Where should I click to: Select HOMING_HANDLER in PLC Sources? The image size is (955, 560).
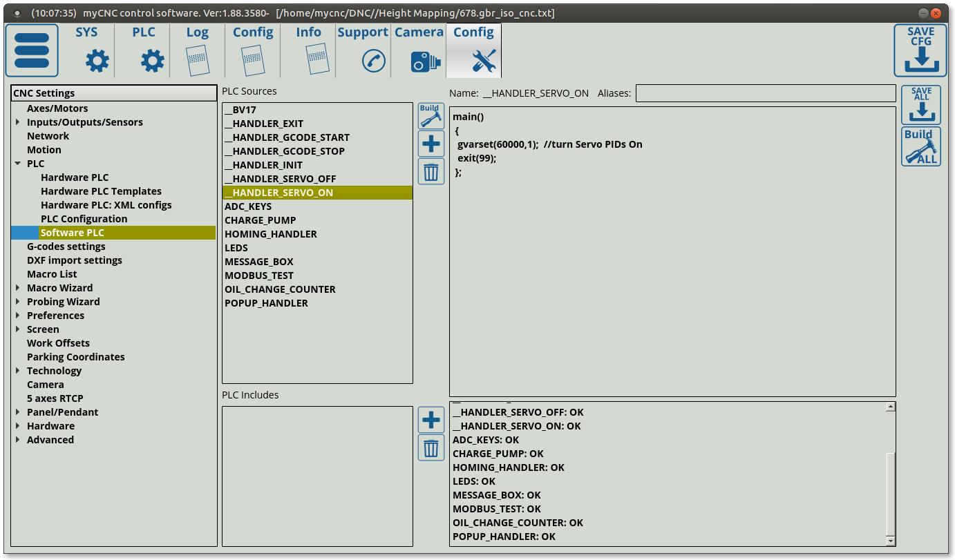pyautogui.click(x=270, y=234)
